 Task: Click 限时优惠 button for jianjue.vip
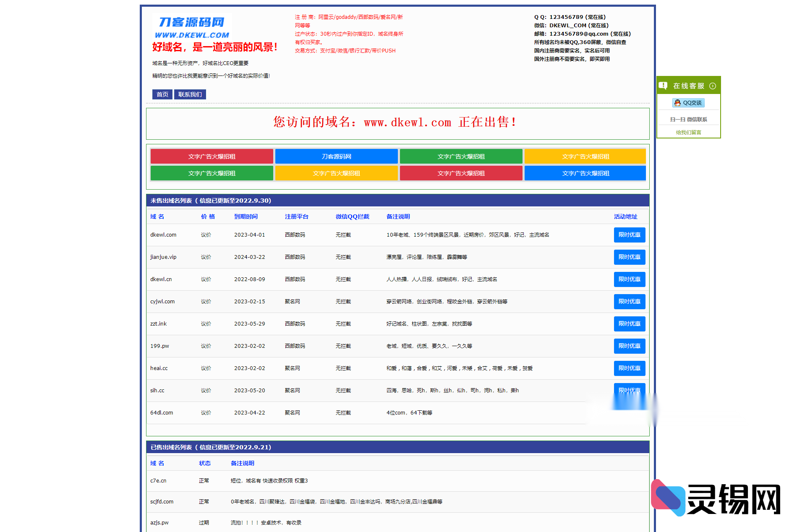coord(629,257)
